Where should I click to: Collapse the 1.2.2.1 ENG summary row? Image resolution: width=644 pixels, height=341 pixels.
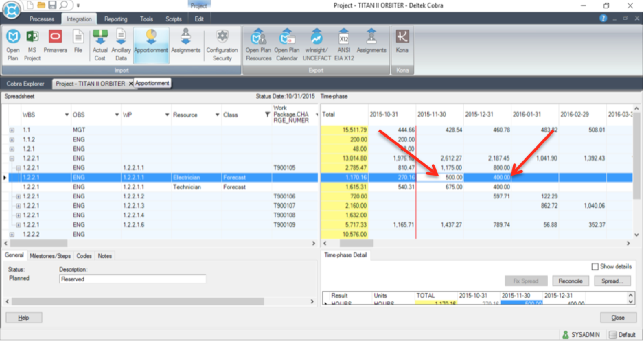(11, 158)
